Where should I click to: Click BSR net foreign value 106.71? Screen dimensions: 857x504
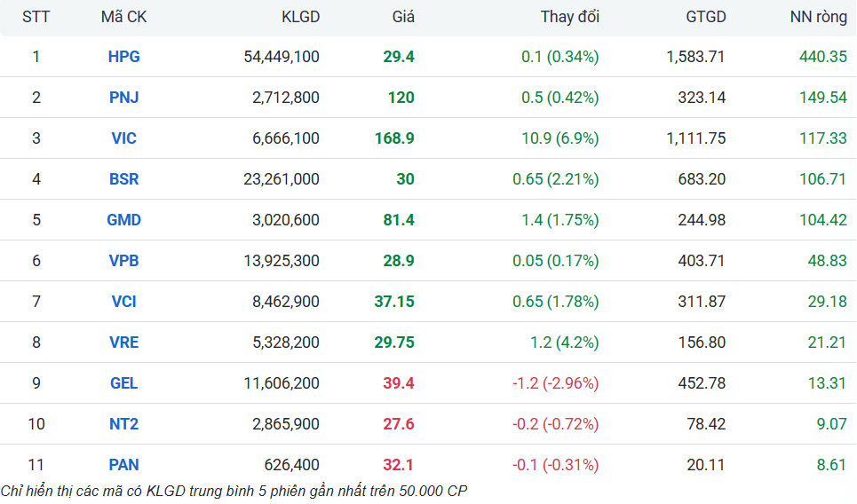(823, 179)
